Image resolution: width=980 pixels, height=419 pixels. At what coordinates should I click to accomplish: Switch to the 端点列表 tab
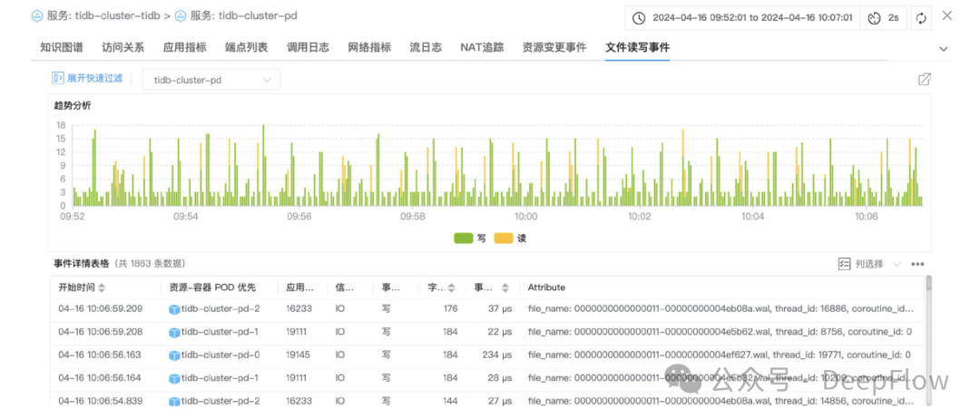(x=247, y=47)
